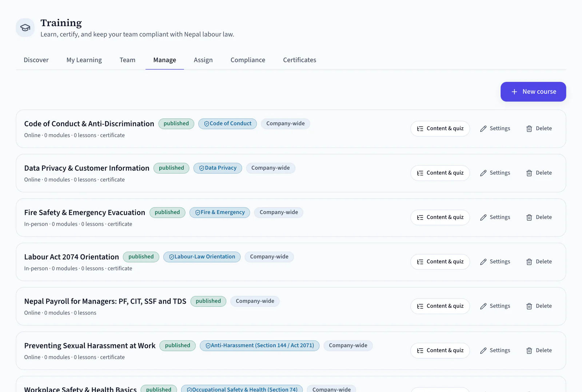
Task: Click published badge on Data Privacy course
Action: [171, 168]
